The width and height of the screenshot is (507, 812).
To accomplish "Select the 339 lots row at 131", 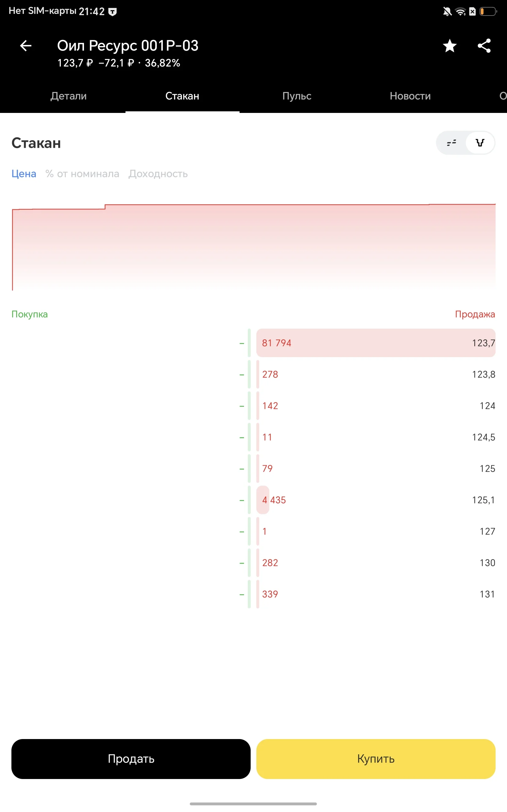I will 375,594.
